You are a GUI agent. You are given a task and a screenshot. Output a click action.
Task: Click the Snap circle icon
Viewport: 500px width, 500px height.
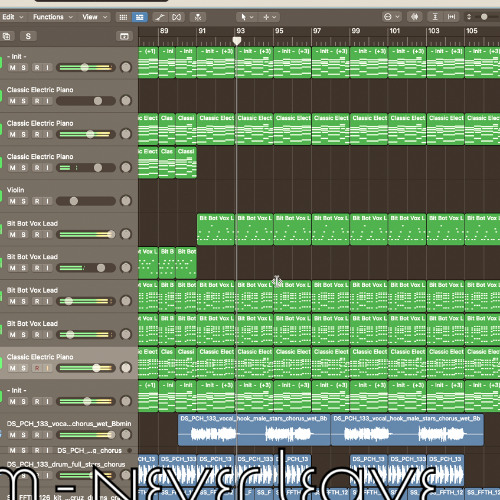point(388,17)
